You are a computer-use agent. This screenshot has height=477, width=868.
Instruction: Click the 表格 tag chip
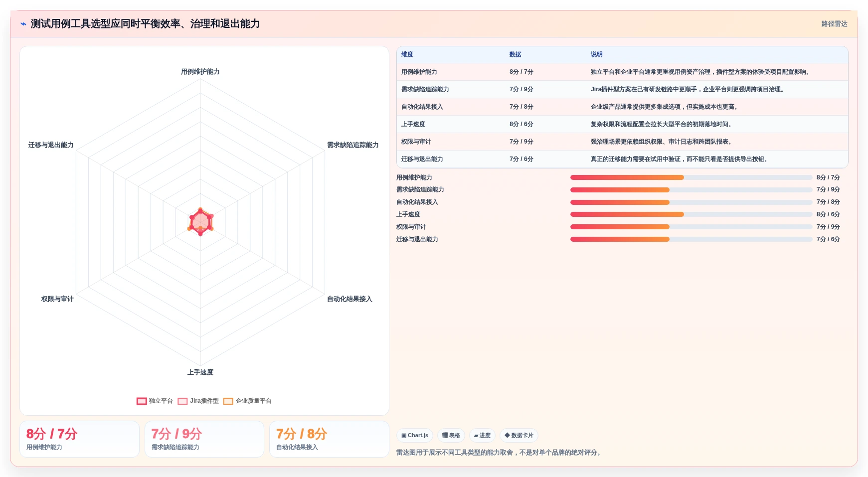[451, 436]
